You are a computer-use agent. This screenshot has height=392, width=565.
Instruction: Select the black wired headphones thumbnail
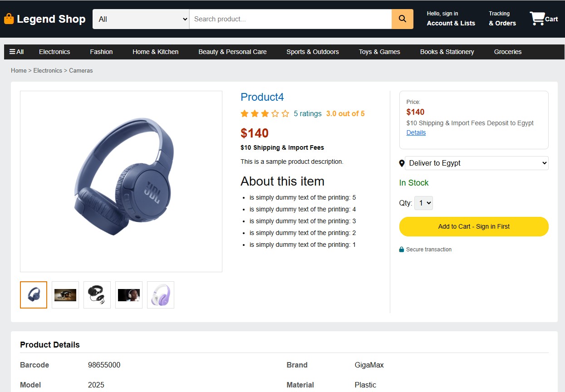point(97,295)
